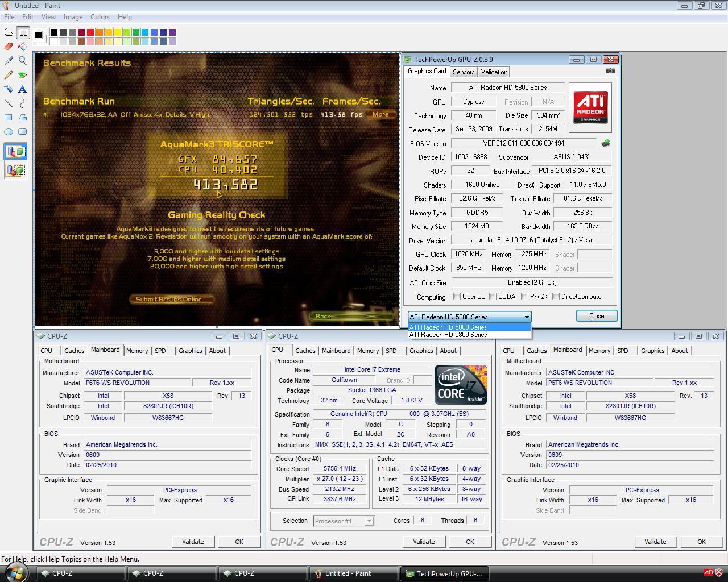Pick the yellow color swatch in the palette
The width and height of the screenshot is (728, 582).
click(118, 32)
